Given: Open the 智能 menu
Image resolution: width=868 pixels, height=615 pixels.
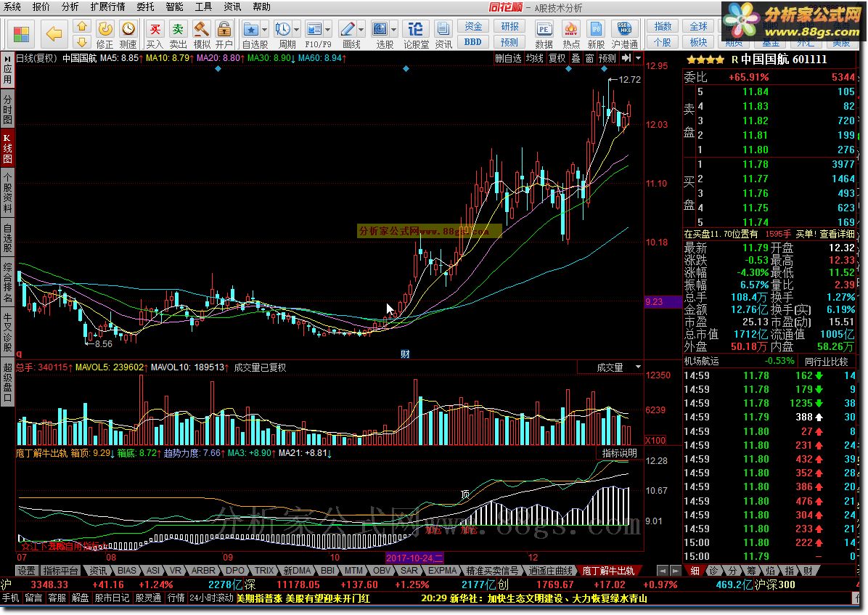Looking at the screenshot, I should [174, 7].
